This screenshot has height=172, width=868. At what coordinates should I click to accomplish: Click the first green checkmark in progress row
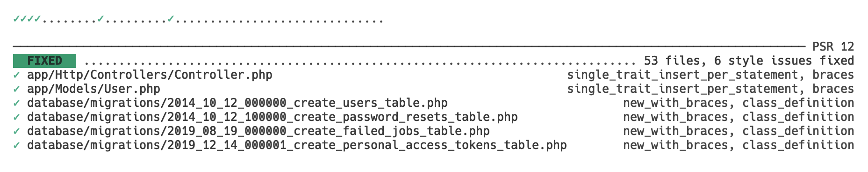(16, 19)
